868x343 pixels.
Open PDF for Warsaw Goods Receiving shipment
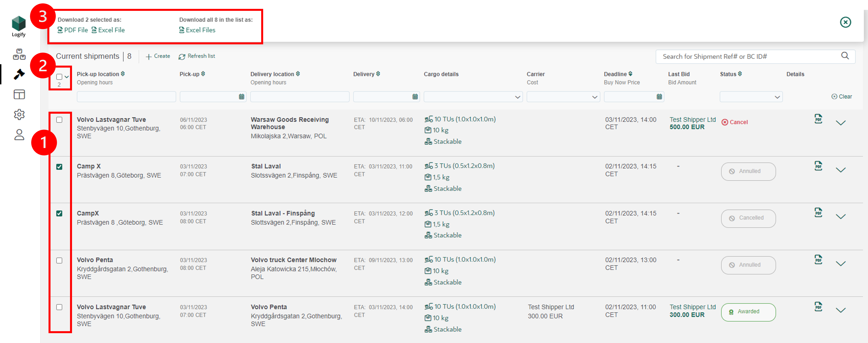click(x=818, y=119)
